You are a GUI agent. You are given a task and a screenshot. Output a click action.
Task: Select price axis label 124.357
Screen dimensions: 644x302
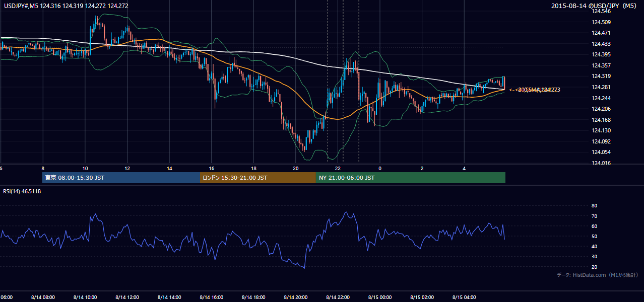tap(602, 65)
